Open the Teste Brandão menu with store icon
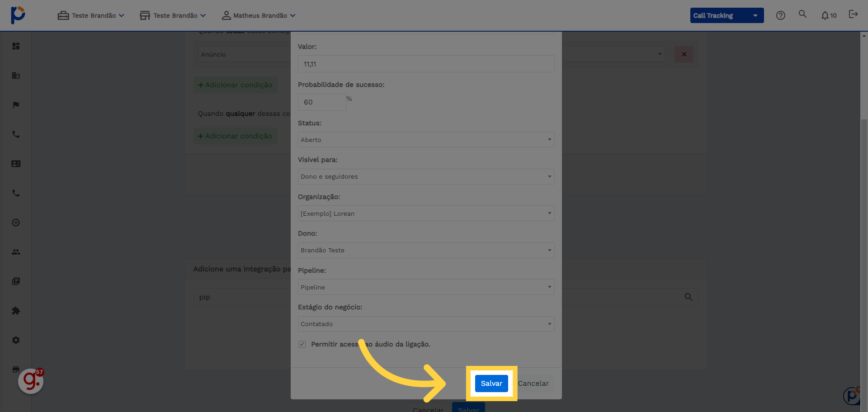Image resolution: width=868 pixels, height=412 pixels. pos(173,15)
